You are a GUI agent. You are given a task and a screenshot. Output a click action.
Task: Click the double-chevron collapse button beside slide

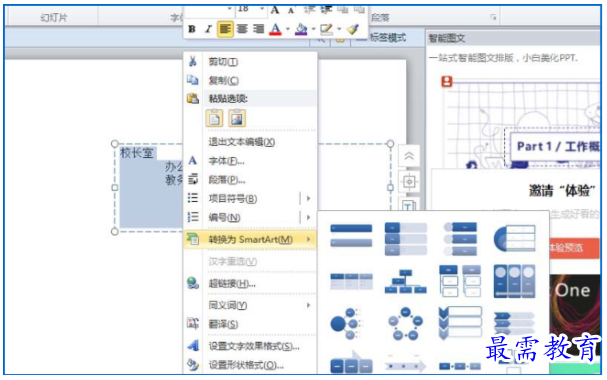click(x=409, y=156)
